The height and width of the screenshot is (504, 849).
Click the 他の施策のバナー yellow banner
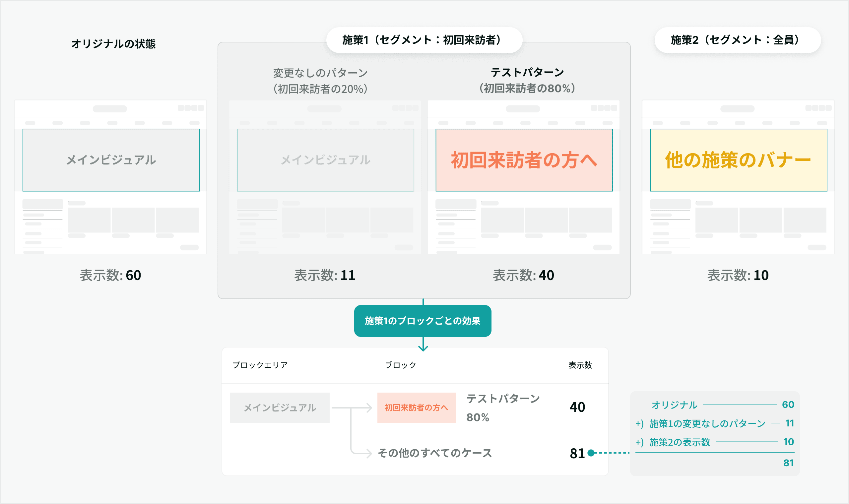pos(738,160)
